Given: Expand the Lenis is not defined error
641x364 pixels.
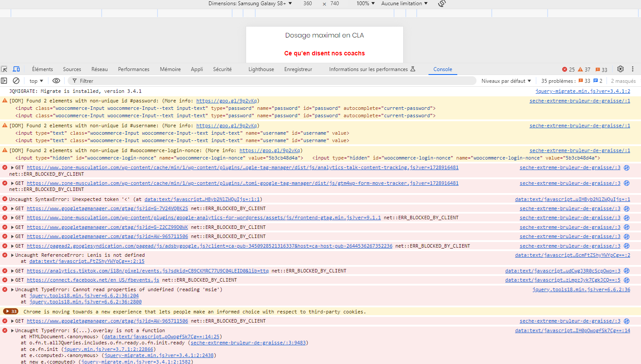Looking at the screenshot, I should tap(12, 255).
